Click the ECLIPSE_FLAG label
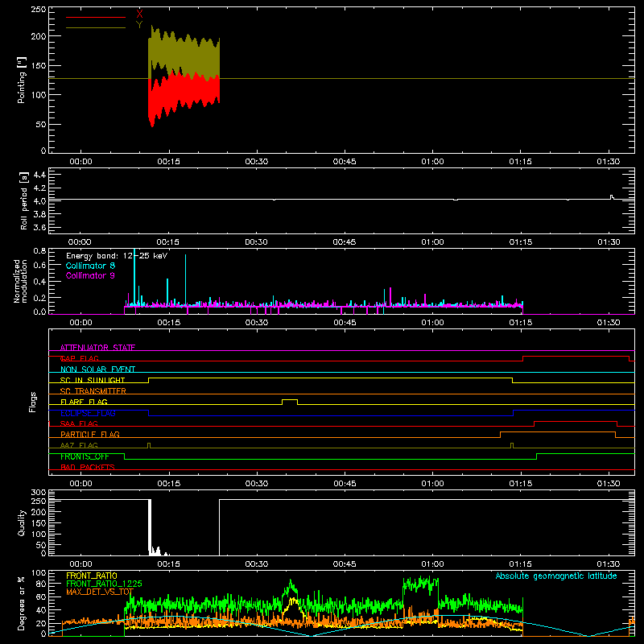The width and height of the screenshot is (644, 644). 88,413
